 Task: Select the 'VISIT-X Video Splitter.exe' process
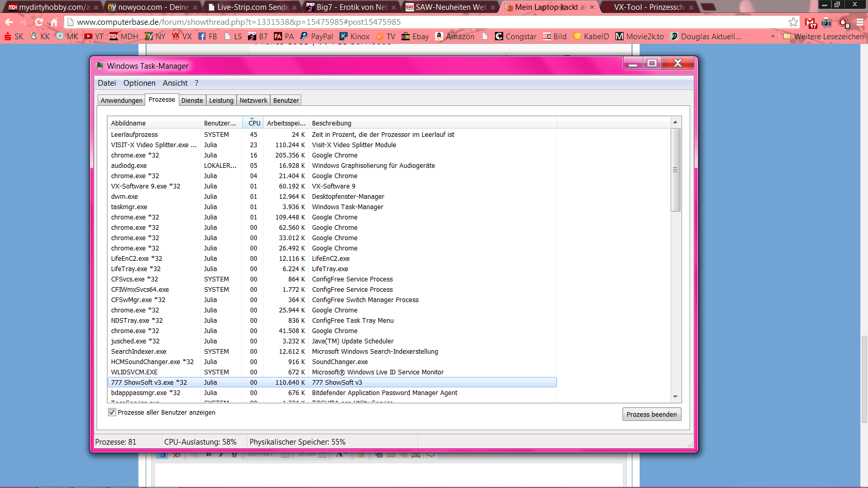[x=332, y=145]
